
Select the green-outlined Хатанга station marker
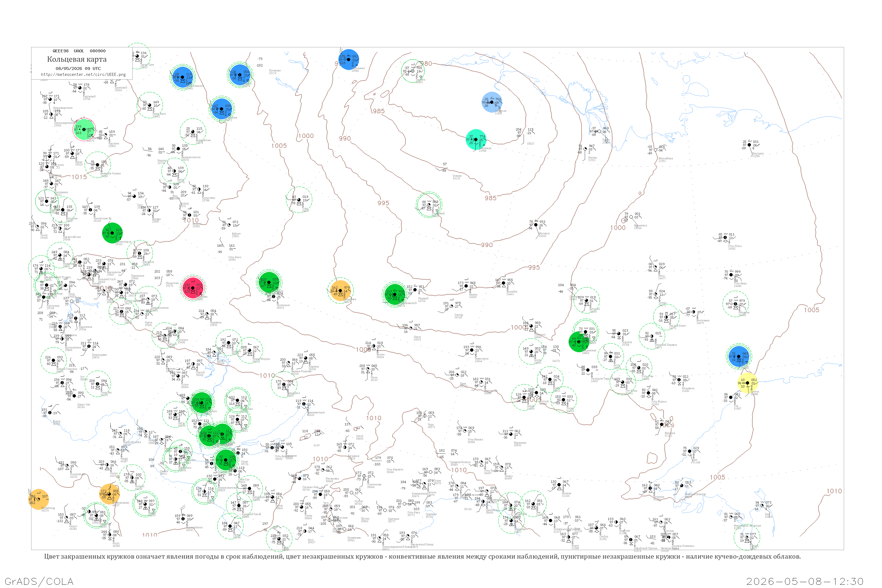click(x=412, y=71)
